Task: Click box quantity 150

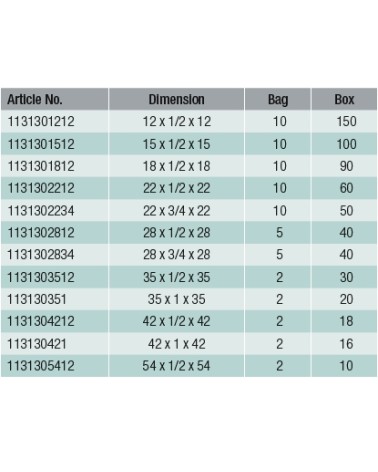Action: pyautogui.click(x=346, y=121)
